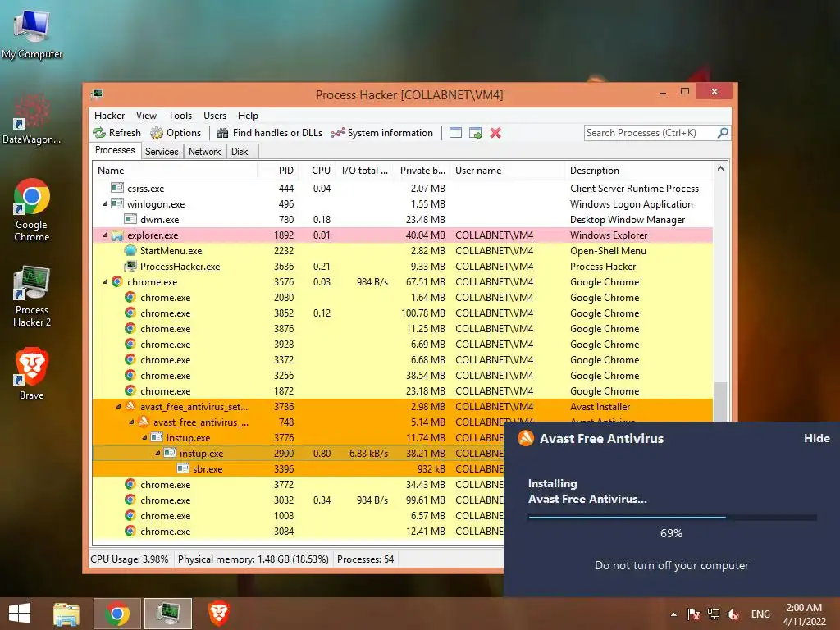This screenshot has height=630, width=840.
Task: Select the ProcessHacker.exe process icon
Action: click(x=130, y=267)
